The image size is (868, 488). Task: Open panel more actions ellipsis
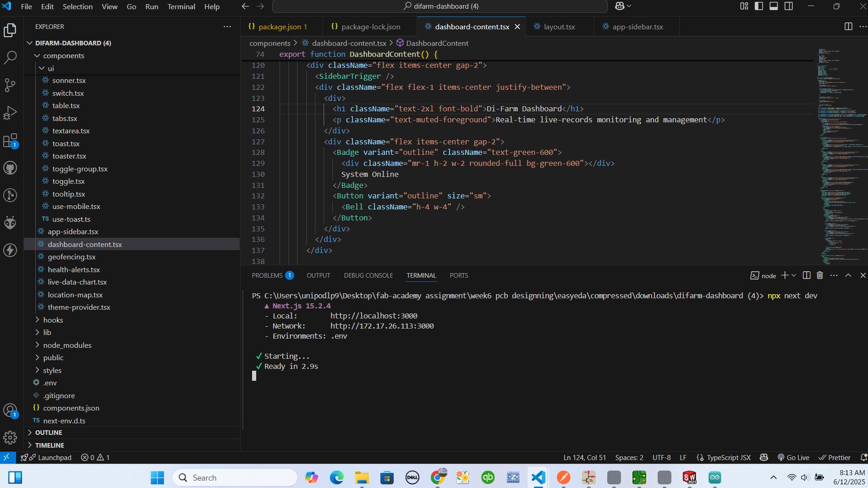(834, 275)
